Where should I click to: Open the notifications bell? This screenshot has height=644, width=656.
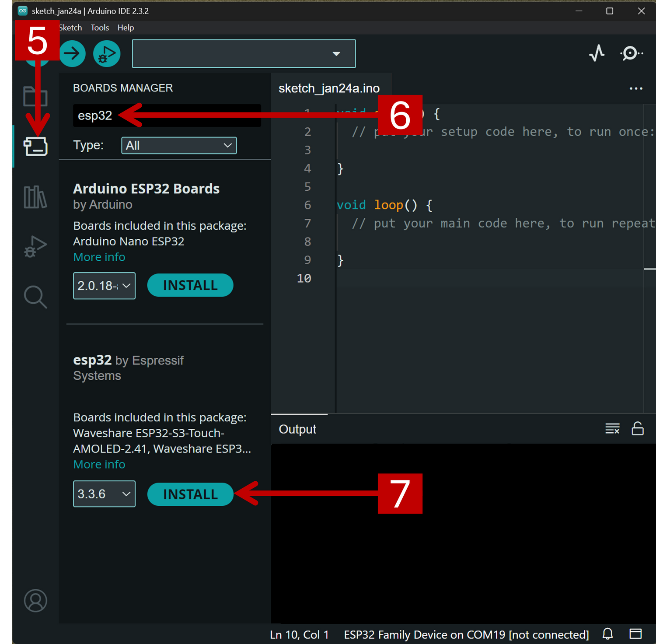click(x=607, y=634)
